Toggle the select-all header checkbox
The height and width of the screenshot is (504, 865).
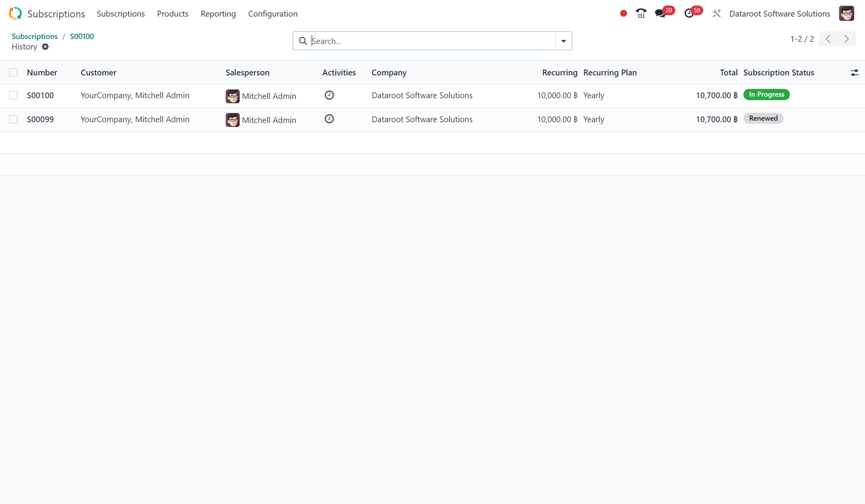pyautogui.click(x=14, y=72)
